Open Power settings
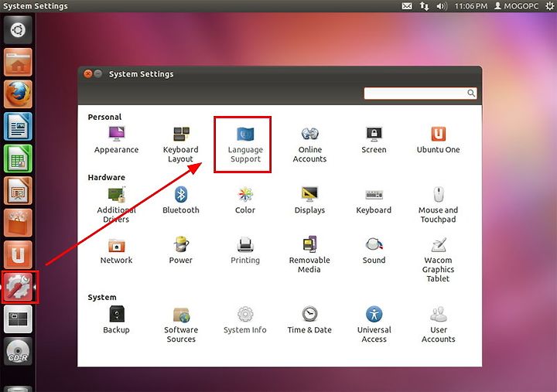Image resolution: width=557 pixels, height=392 pixels. click(181, 251)
